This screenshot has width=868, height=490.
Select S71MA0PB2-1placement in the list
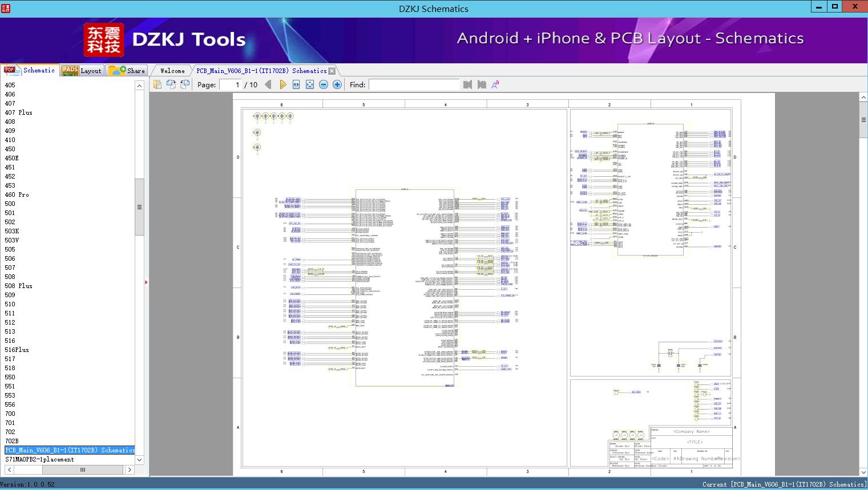tap(40, 459)
